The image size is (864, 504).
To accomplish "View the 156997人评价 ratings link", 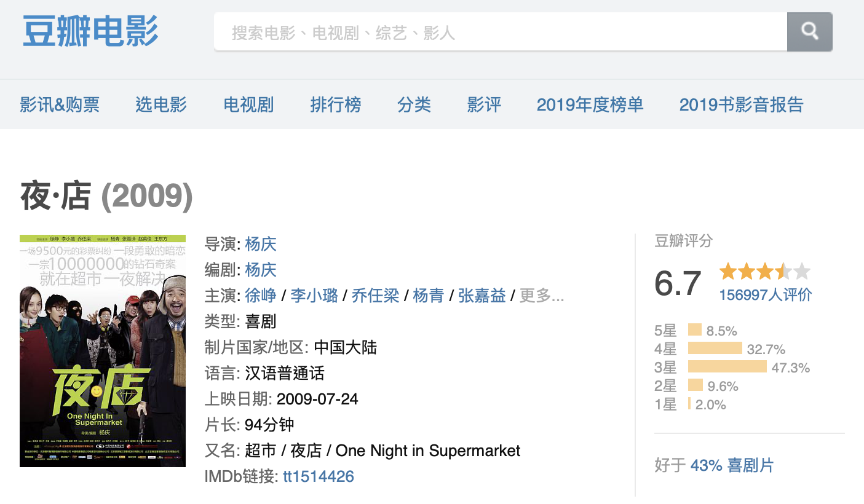I will pos(765,295).
